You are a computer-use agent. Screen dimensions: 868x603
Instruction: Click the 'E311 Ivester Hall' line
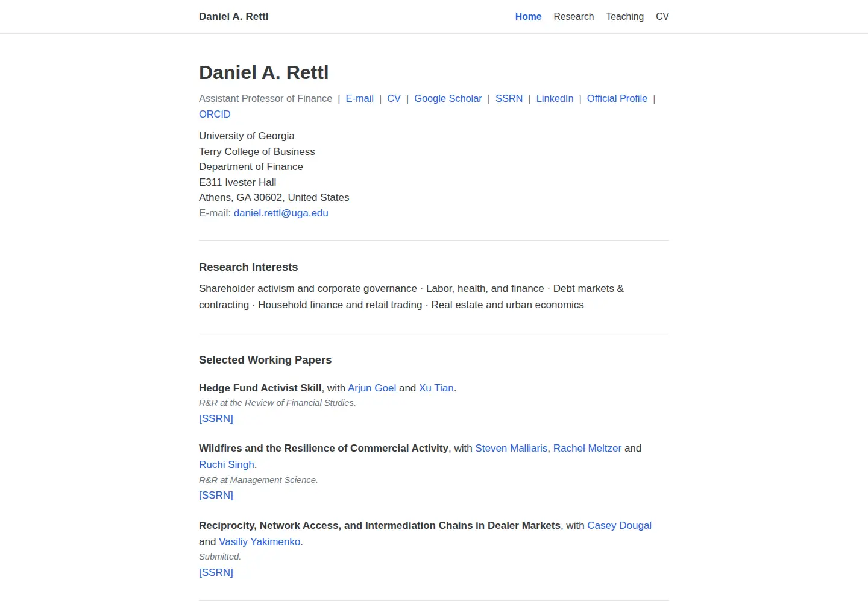[237, 183]
